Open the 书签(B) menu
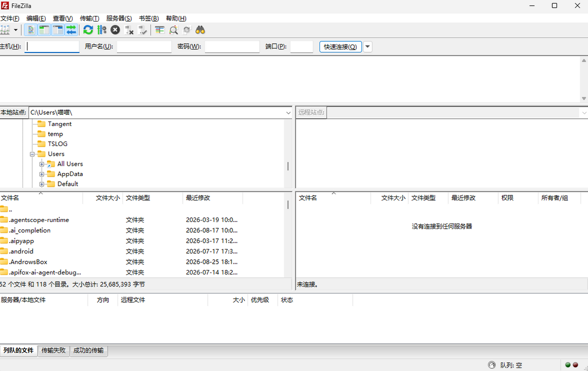The width and height of the screenshot is (588, 371). tap(148, 18)
